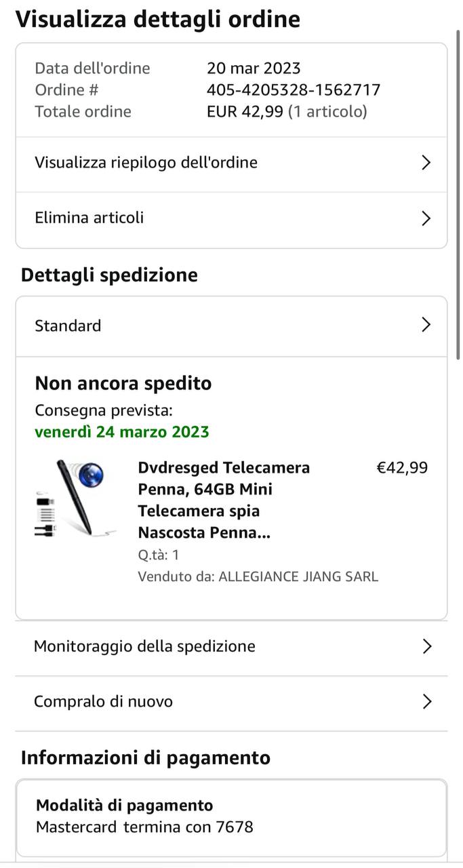
Task: Tap the arrow next to Elimina articoli
Action: pos(426,218)
